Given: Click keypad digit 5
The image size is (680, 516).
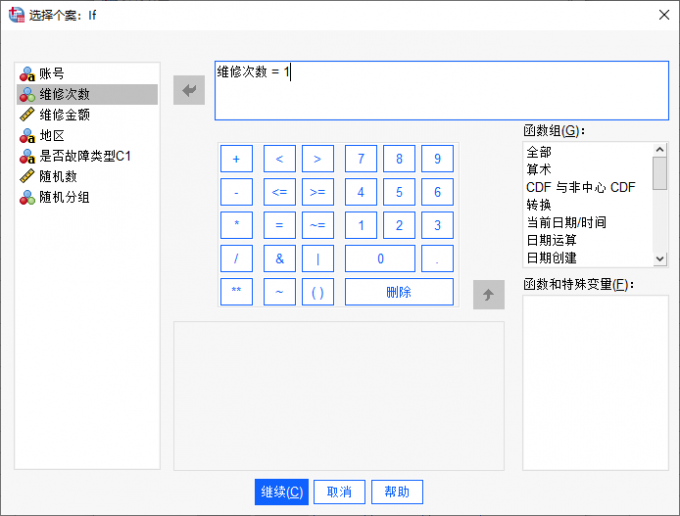Looking at the screenshot, I should pyautogui.click(x=399, y=192).
